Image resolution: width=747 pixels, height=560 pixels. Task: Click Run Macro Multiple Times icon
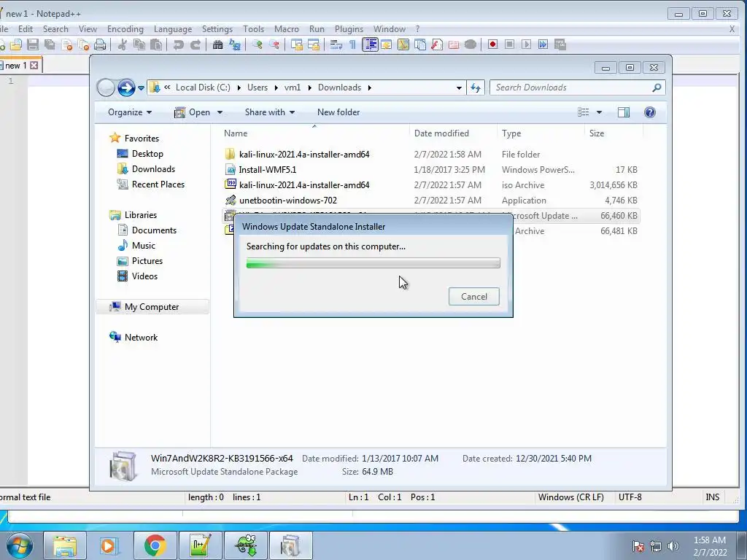[x=543, y=44]
